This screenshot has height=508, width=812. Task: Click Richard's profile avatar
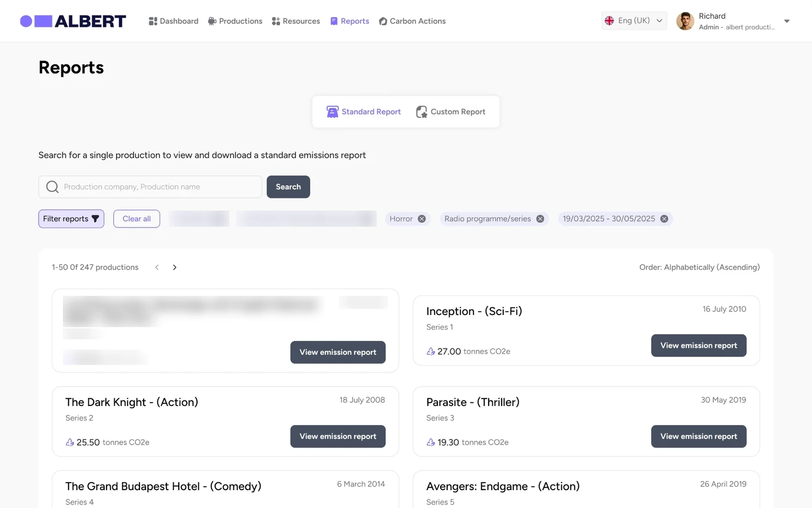tap(685, 21)
